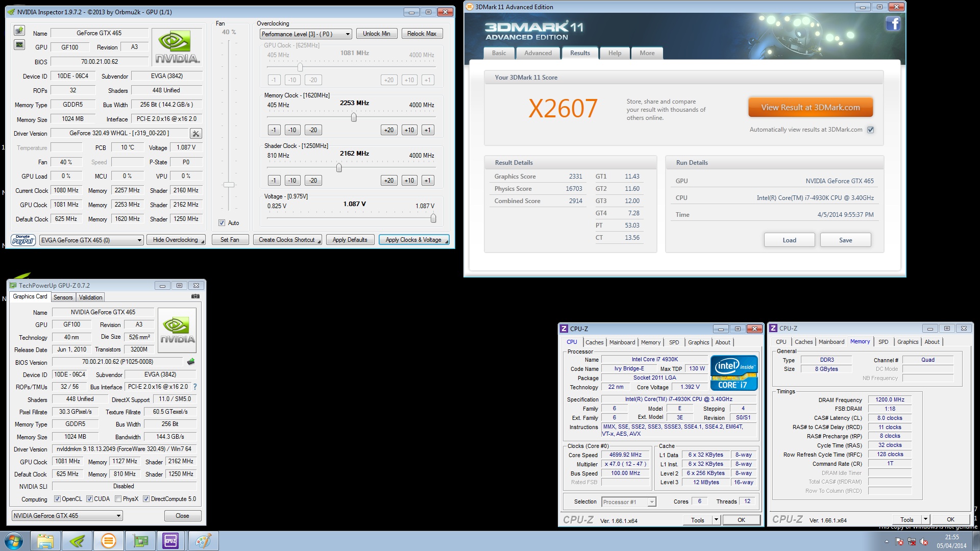Click Shader Clock -10 stepper button
This screenshot has width=980, height=551.
292,181
